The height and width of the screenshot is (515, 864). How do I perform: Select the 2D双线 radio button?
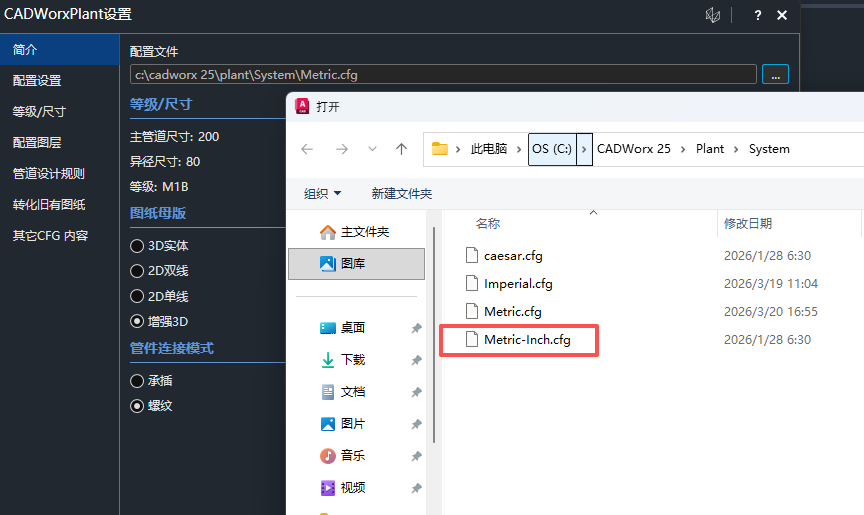[x=137, y=271]
